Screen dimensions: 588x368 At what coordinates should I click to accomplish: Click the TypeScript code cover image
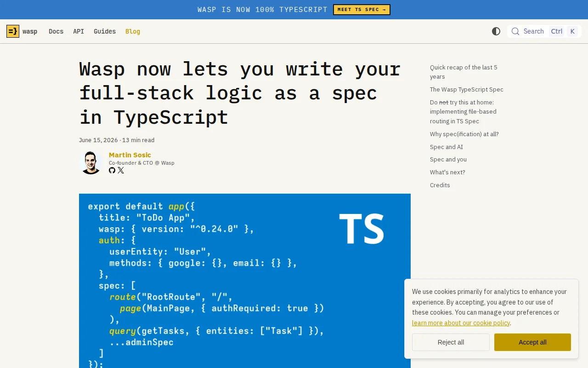click(x=245, y=281)
